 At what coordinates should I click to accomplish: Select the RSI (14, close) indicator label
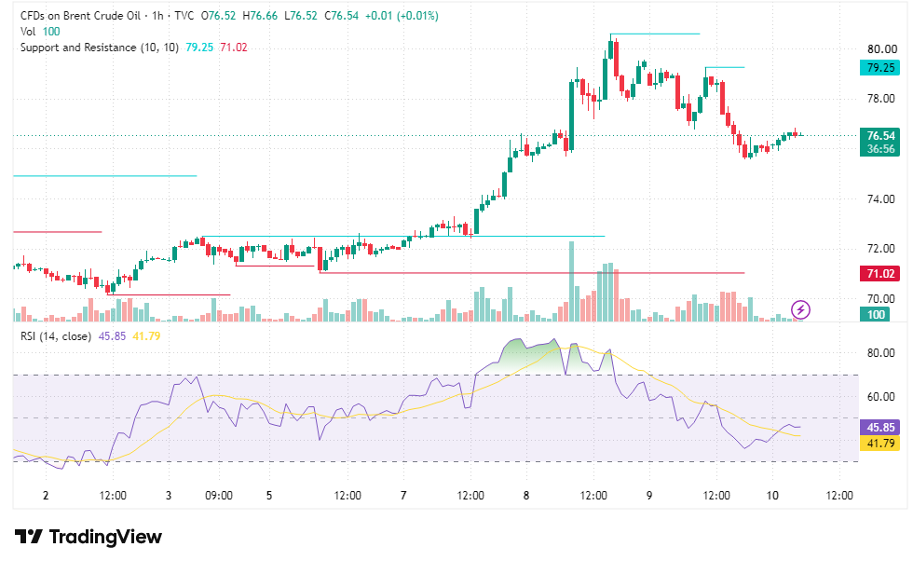(56, 335)
